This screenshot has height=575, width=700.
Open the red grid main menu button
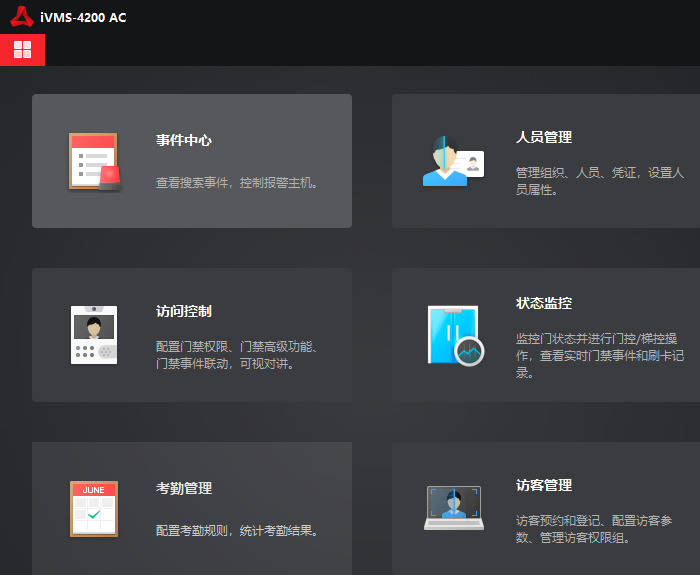coord(22,50)
